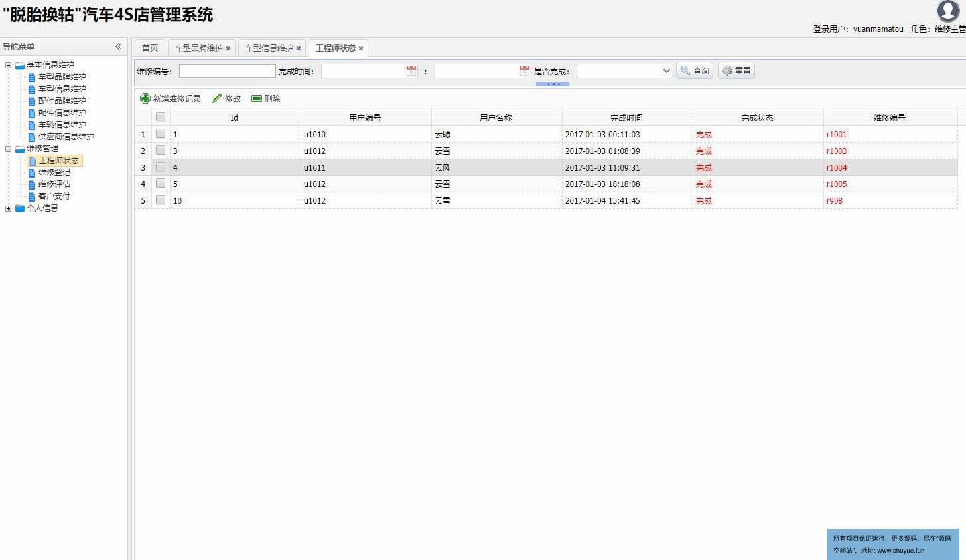
Task: Click the user avatar icon
Action: click(949, 11)
